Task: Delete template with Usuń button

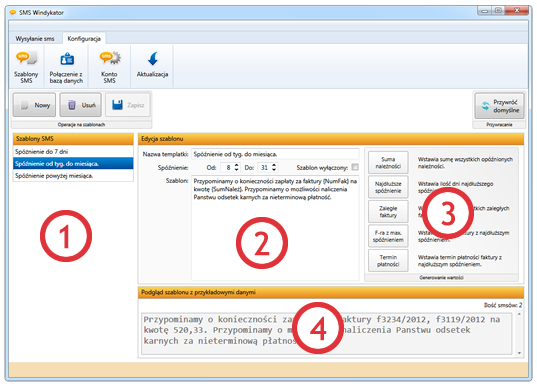Action: (x=80, y=105)
